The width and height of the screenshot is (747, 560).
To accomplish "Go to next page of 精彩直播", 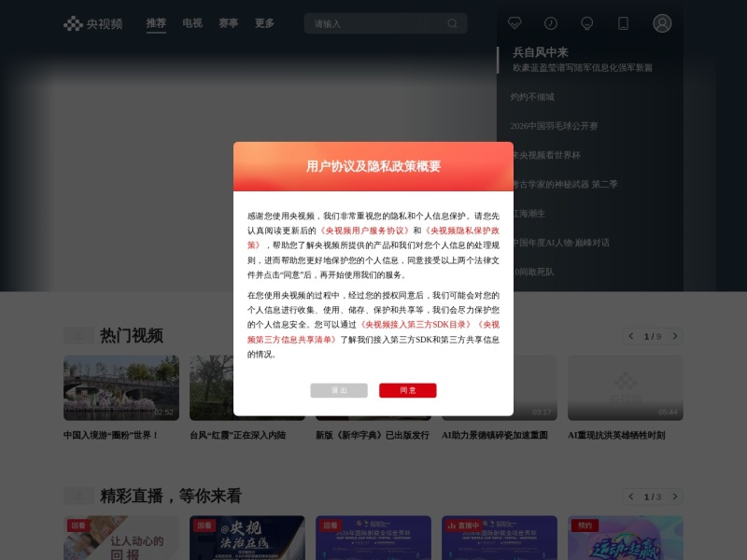I will tap(675, 497).
